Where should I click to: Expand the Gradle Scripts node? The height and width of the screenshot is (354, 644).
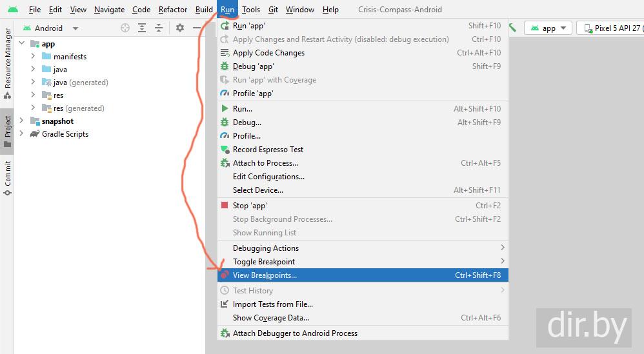22,133
